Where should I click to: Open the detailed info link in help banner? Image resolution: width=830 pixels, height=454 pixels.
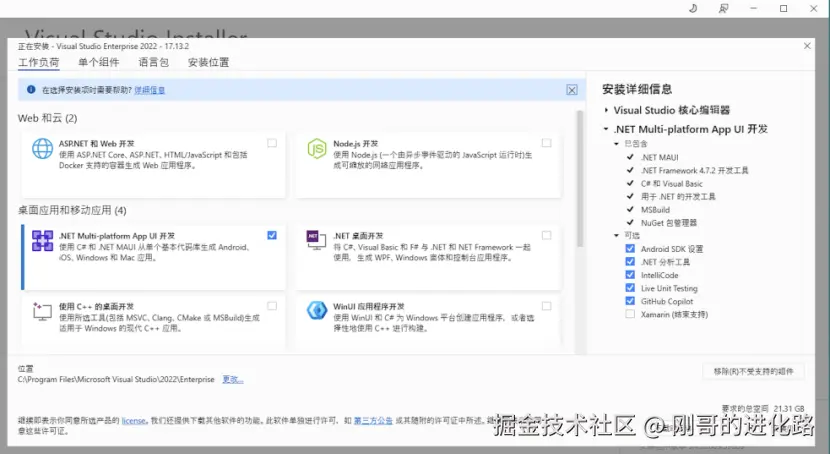click(x=149, y=90)
